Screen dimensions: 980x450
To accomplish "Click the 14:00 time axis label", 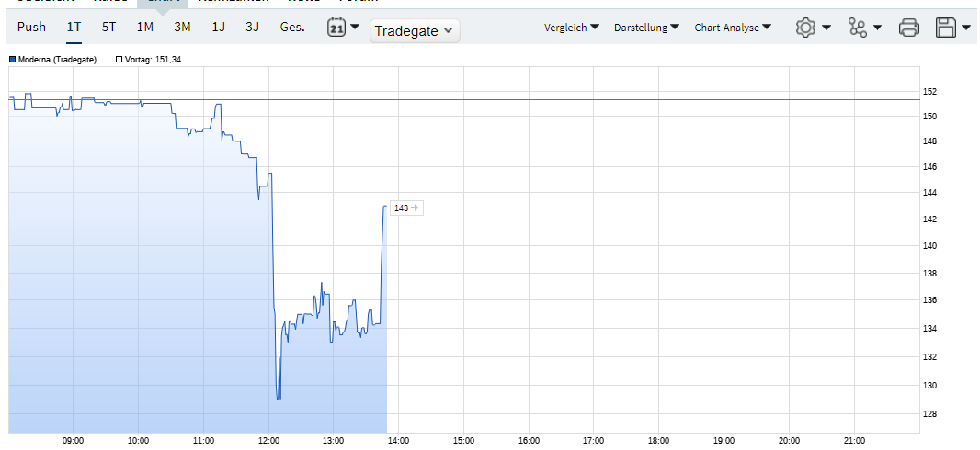I will tap(399, 441).
